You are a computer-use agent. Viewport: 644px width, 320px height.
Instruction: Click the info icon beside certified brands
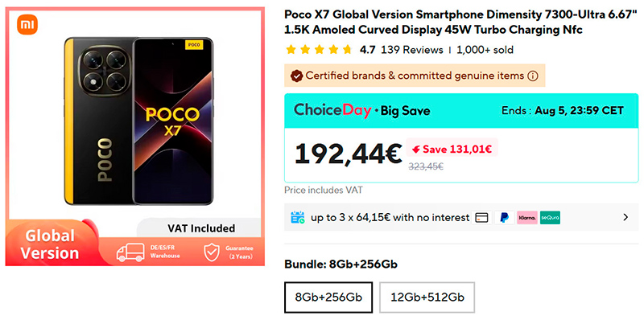(x=532, y=76)
